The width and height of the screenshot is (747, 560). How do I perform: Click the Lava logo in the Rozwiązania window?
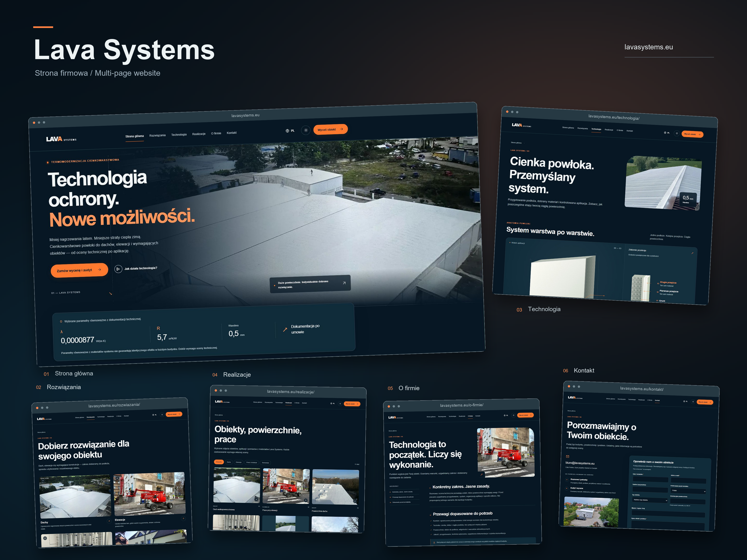[x=44, y=419]
